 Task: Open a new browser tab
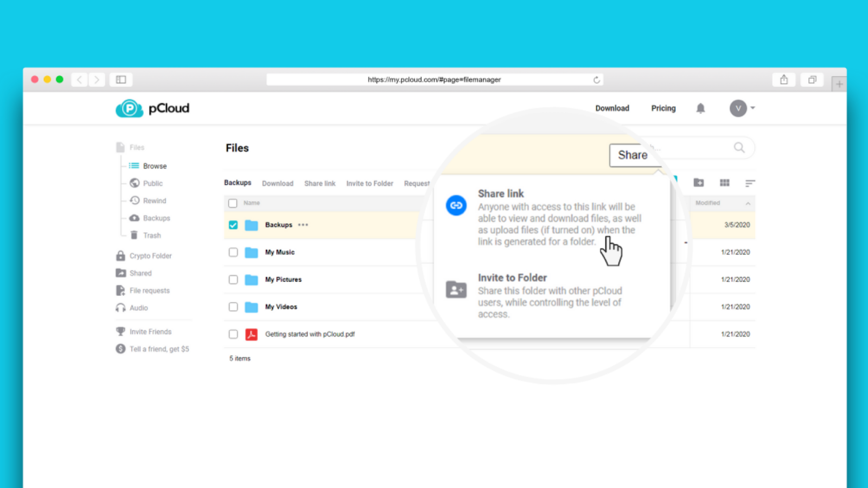coord(839,84)
